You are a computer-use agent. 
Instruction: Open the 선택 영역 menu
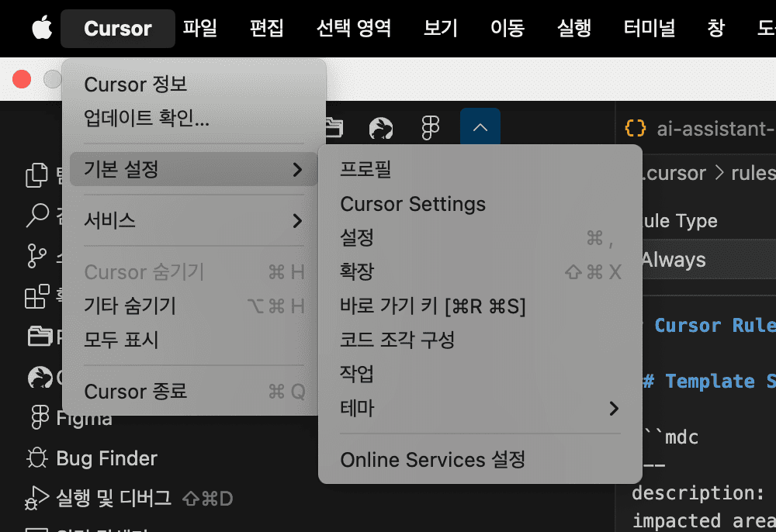pyautogui.click(x=353, y=28)
